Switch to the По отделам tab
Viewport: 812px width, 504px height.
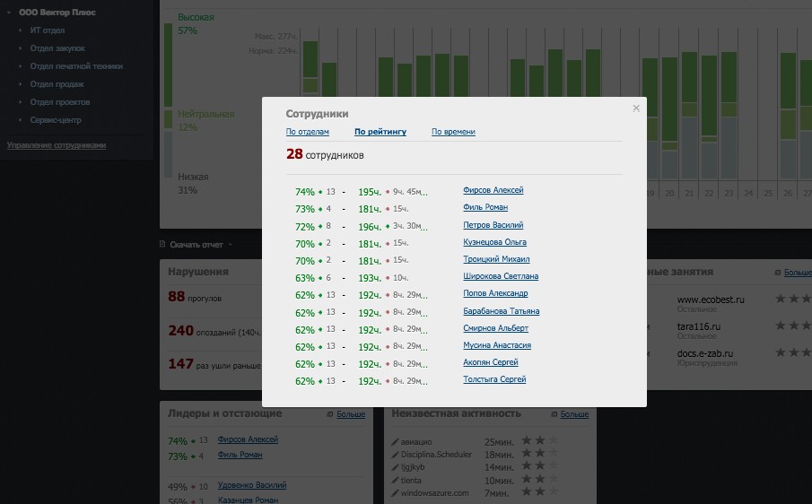click(x=307, y=132)
